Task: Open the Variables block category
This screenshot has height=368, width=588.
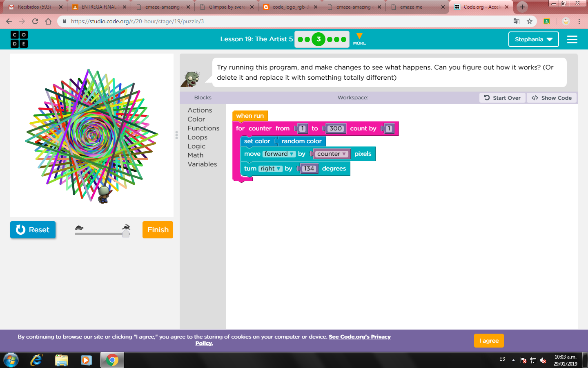Action: point(202,164)
